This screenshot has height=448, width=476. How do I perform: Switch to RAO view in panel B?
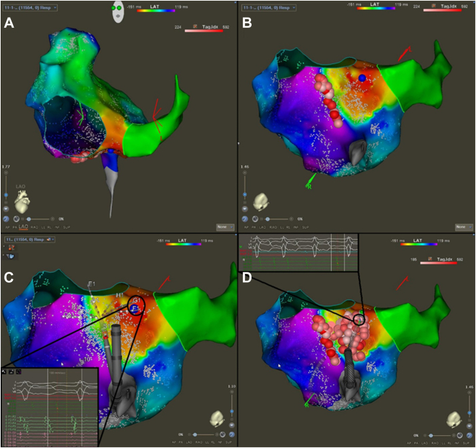pyautogui.click(x=273, y=227)
